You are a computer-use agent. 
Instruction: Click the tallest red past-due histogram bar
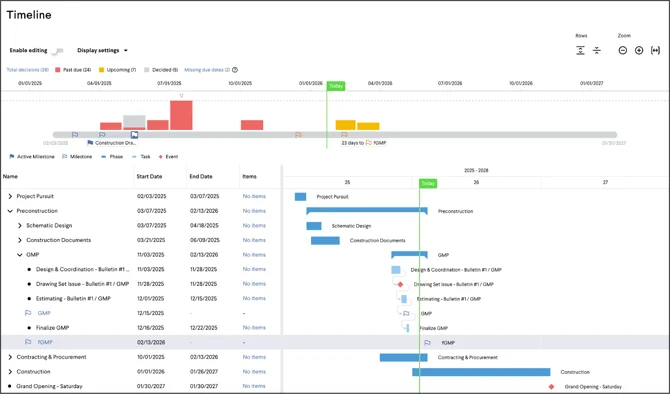coord(181,115)
